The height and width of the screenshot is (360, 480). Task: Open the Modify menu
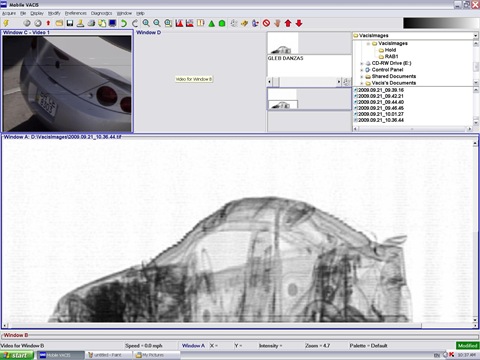(x=54, y=13)
